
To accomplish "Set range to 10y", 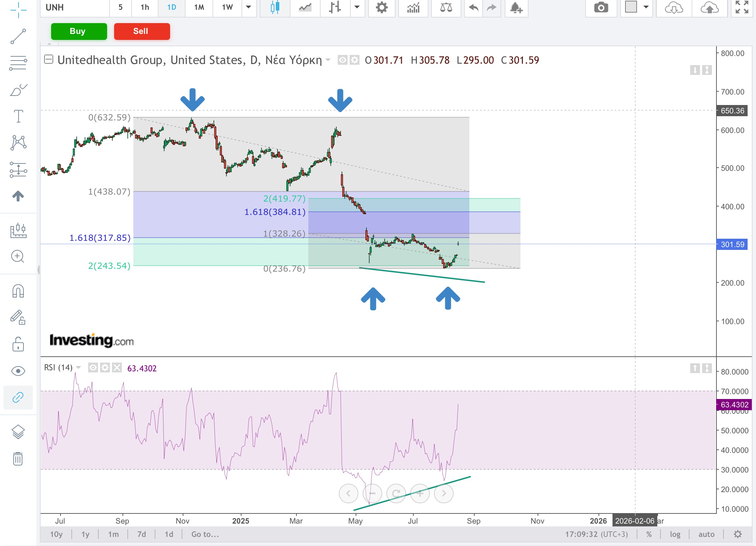I will click(56, 534).
